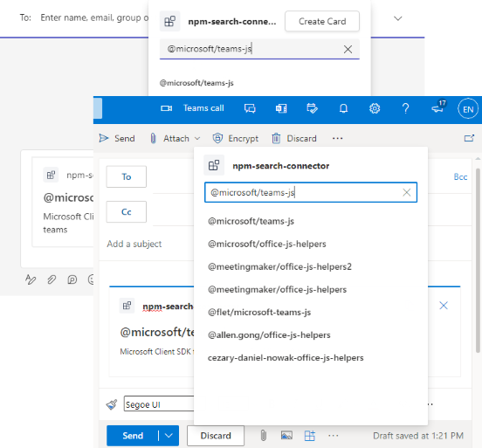Screen dimensions: 482x448
Task: Click the Cc recipients button
Action: point(127,212)
